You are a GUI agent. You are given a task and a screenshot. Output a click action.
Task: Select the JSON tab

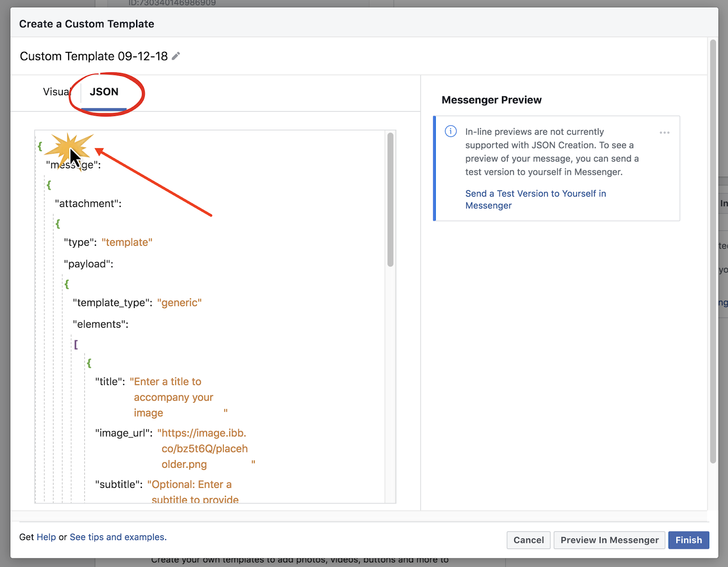click(x=104, y=92)
